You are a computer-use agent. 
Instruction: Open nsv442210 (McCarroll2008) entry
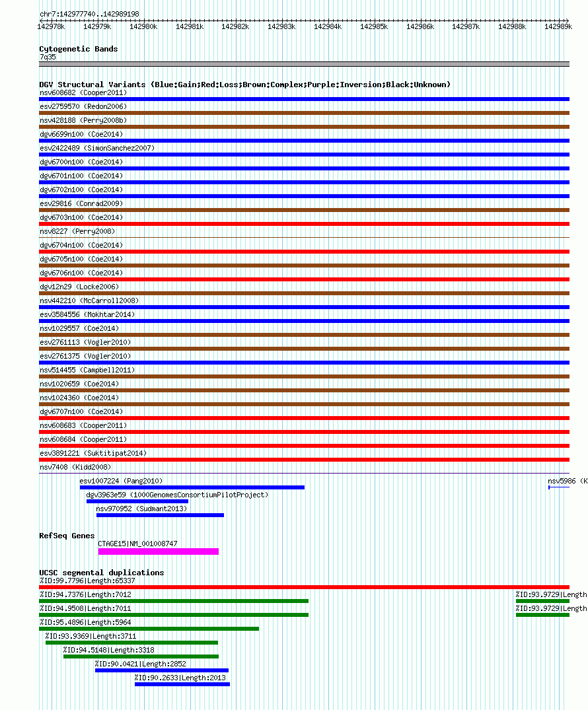[89, 301]
